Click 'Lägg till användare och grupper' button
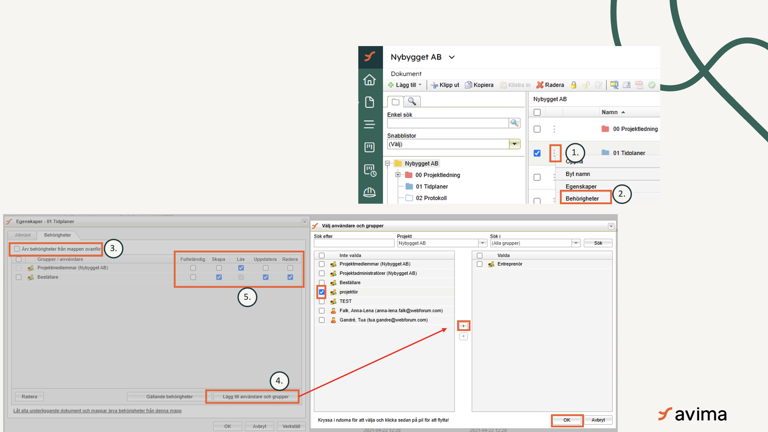This screenshot has width=768, height=432. 254,397
